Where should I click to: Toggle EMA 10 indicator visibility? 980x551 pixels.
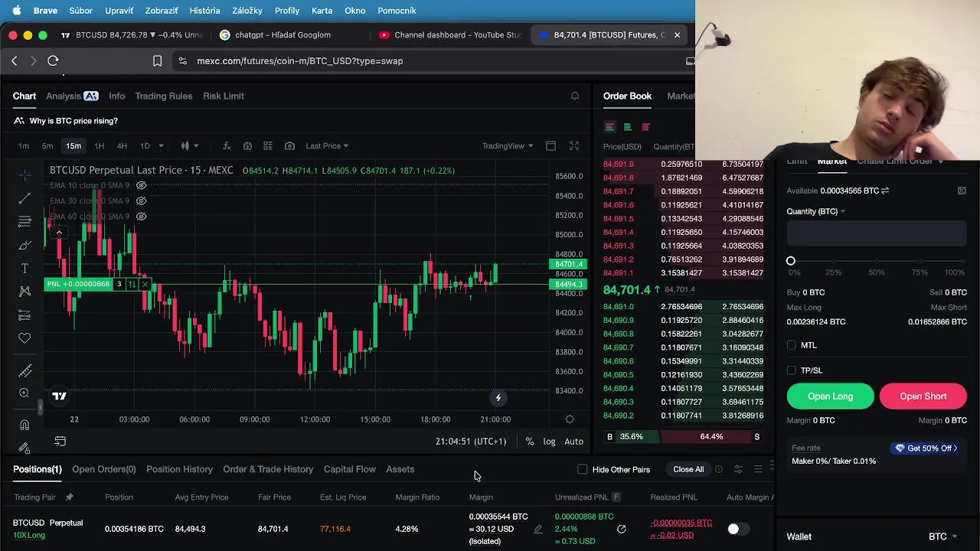point(141,185)
